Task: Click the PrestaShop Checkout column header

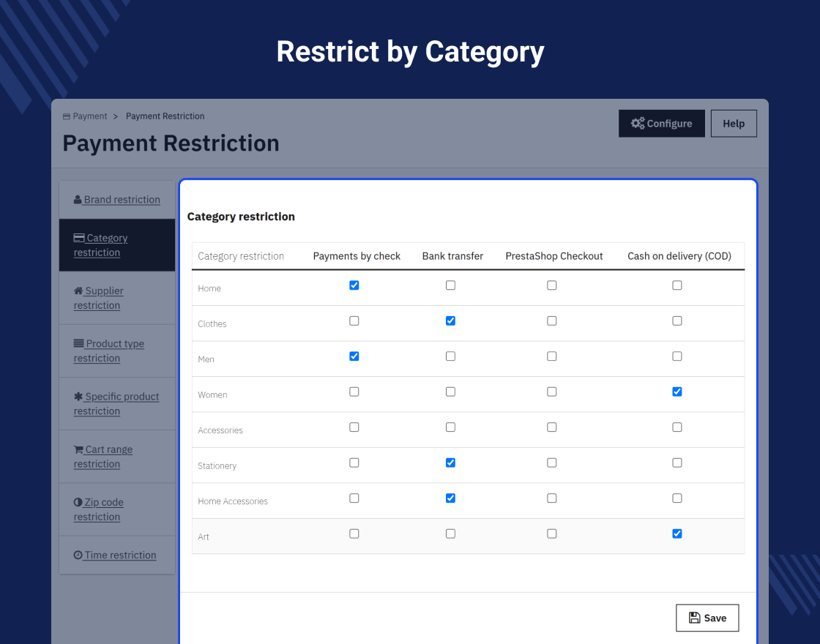Action: [x=553, y=256]
